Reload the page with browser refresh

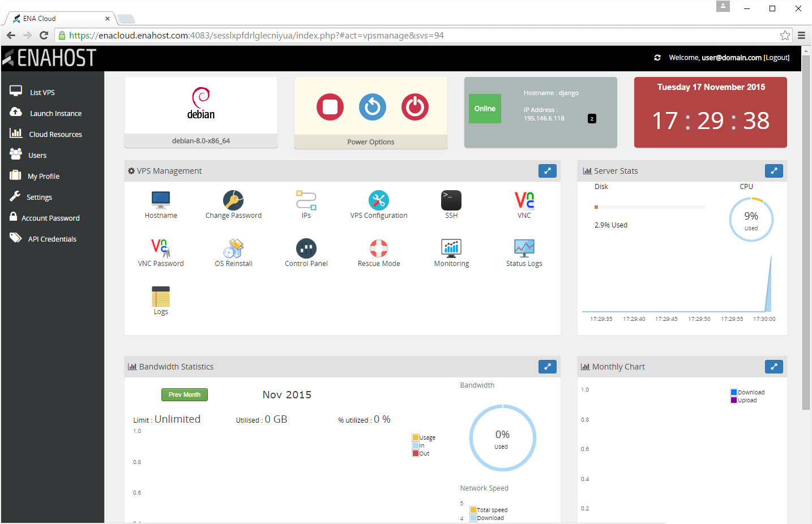44,35
